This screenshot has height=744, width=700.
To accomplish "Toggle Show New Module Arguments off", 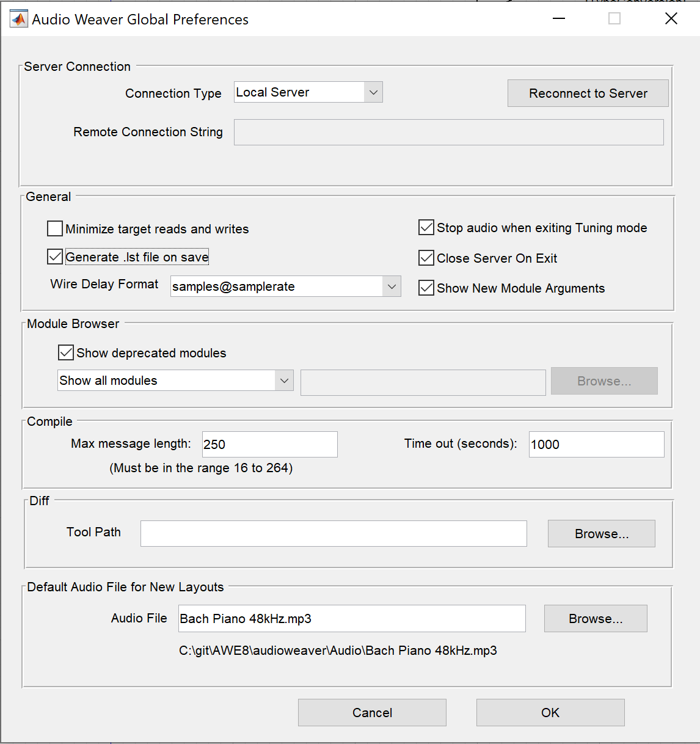I will click(x=426, y=288).
